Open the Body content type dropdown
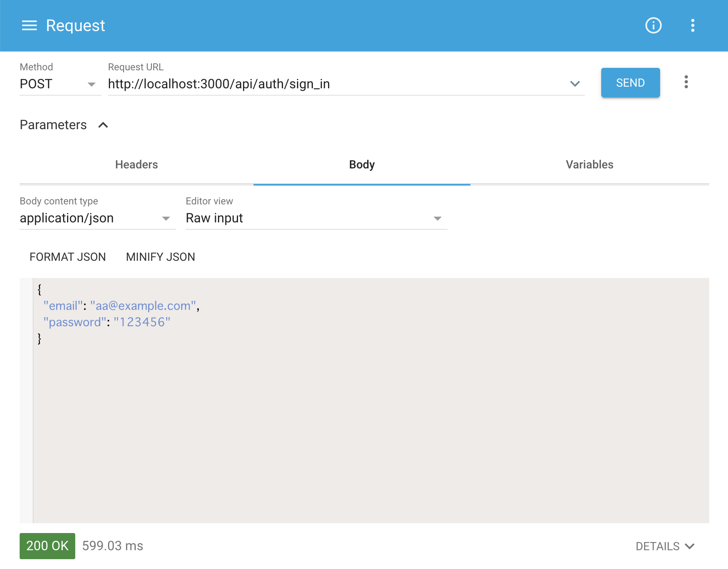Image resolution: width=728 pixels, height=569 pixels. click(x=97, y=218)
